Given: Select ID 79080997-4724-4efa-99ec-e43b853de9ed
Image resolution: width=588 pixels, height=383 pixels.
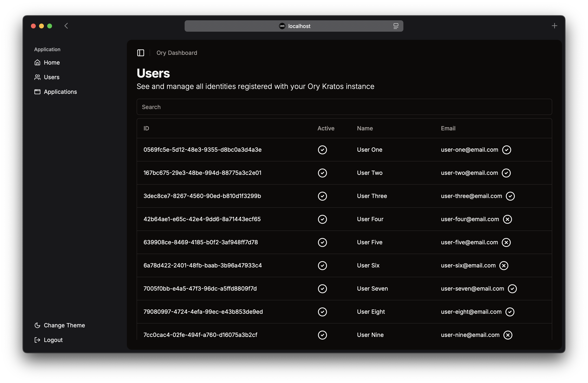Looking at the screenshot, I should 203,312.
